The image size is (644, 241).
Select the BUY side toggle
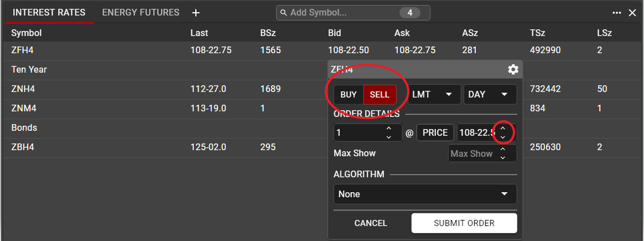coord(349,95)
